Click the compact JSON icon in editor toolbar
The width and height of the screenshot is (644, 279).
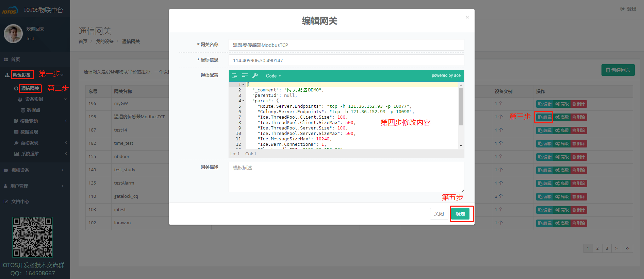pyautogui.click(x=245, y=75)
